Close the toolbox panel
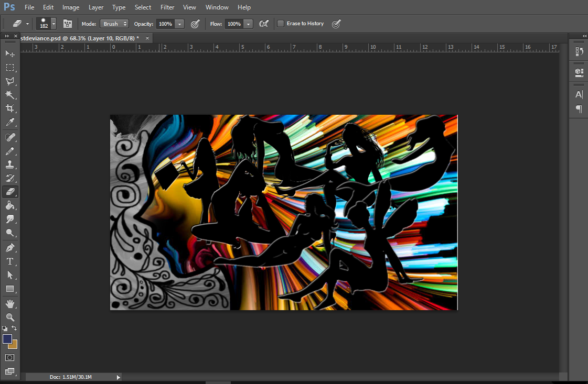588x384 pixels. 16,36
